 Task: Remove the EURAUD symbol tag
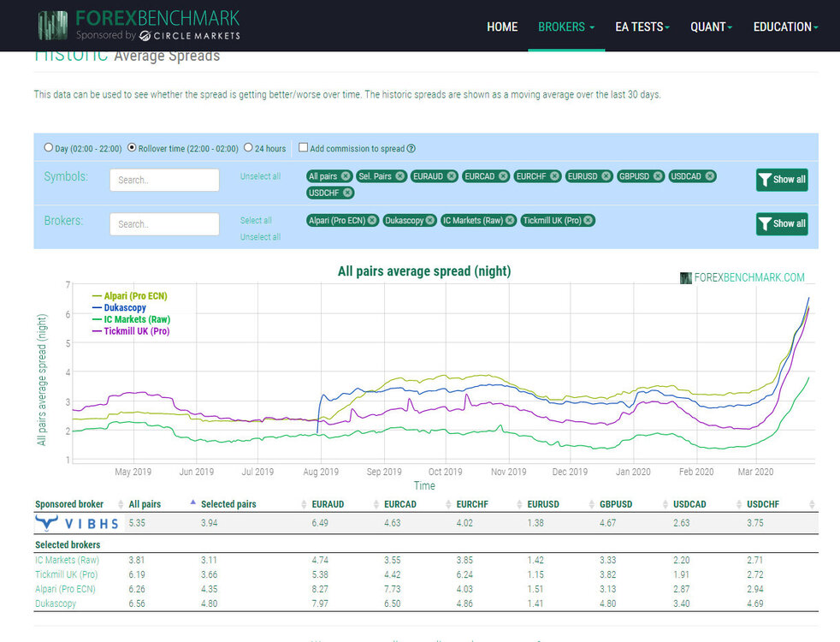(452, 176)
